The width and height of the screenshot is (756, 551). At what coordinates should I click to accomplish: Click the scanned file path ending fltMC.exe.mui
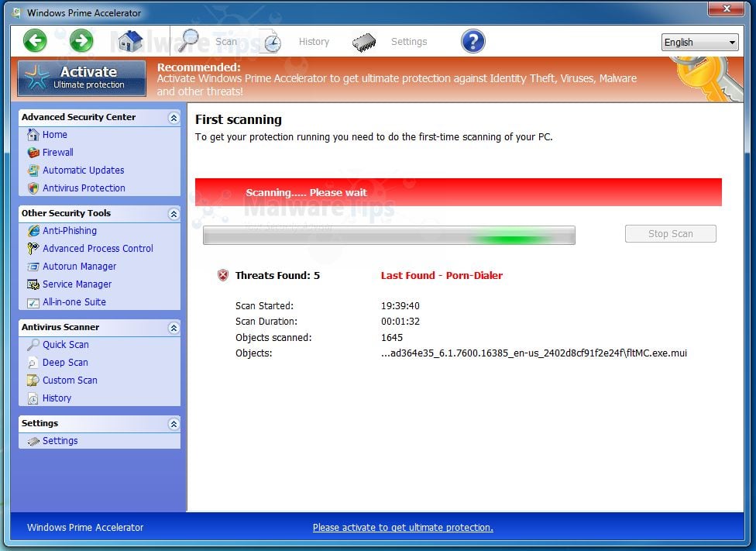(534, 353)
